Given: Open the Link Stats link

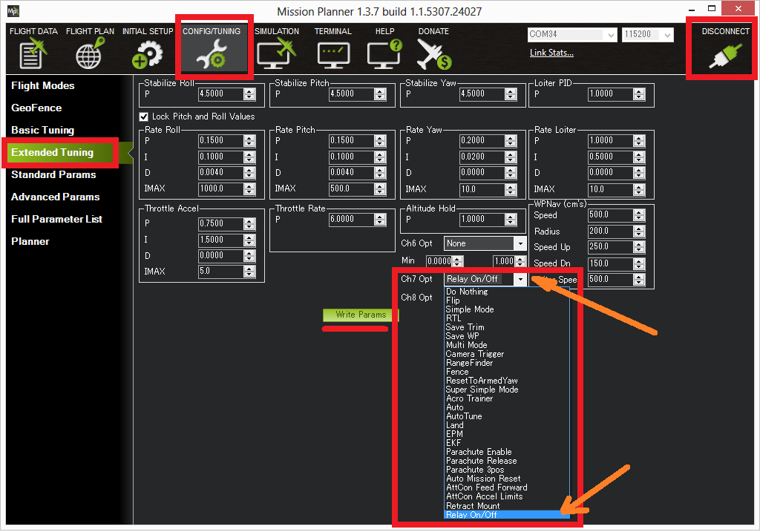Looking at the screenshot, I should point(551,53).
